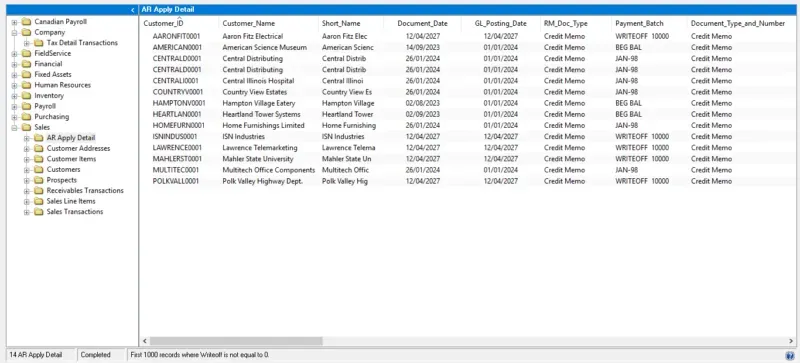
Task: Open the Sales Transactions list
Action: pos(75,212)
